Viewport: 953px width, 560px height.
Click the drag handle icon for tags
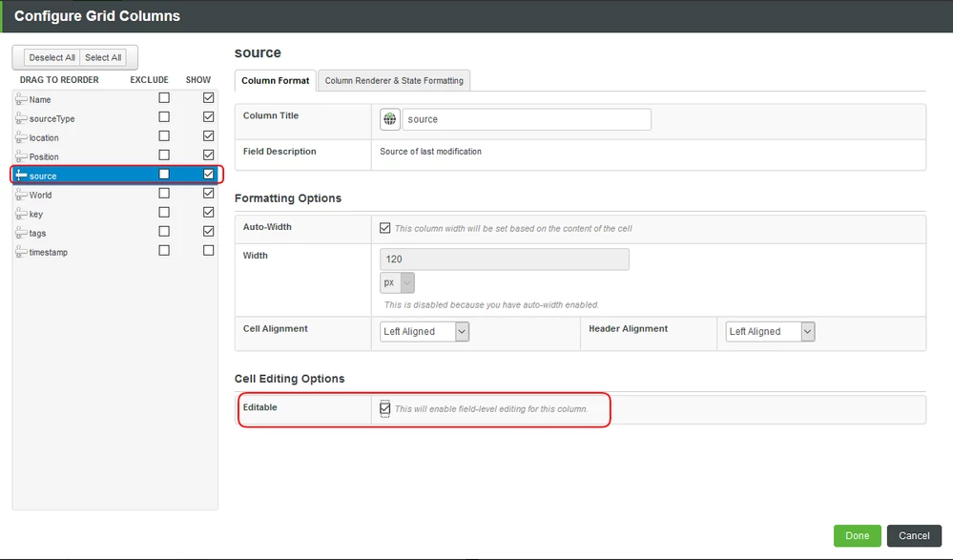tap(19, 232)
